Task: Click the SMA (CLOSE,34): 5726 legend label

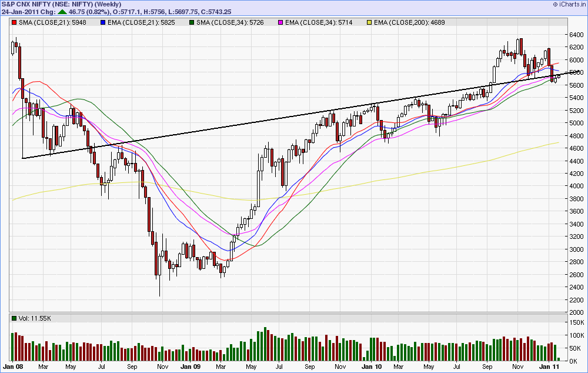Action: point(230,22)
